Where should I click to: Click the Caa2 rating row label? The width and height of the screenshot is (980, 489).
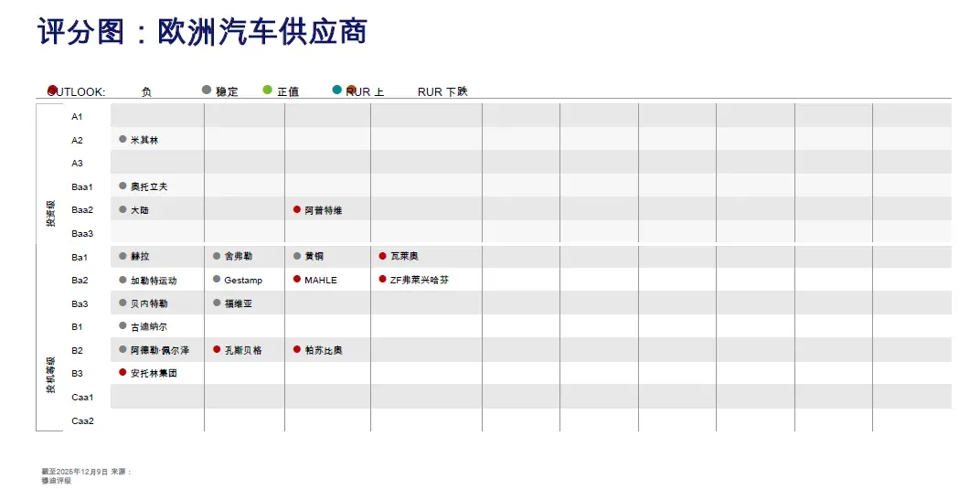pos(82,420)
